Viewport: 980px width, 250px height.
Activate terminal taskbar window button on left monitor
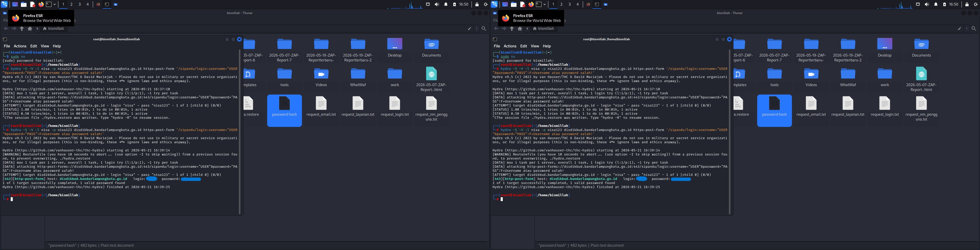(107, 5)
